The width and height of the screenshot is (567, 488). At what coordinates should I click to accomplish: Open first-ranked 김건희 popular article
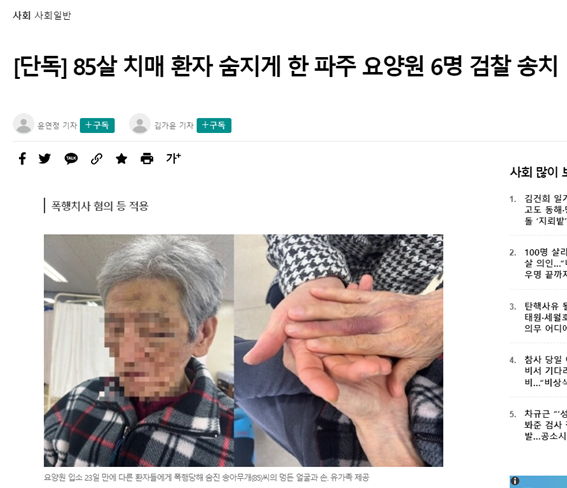pos(545,210)
